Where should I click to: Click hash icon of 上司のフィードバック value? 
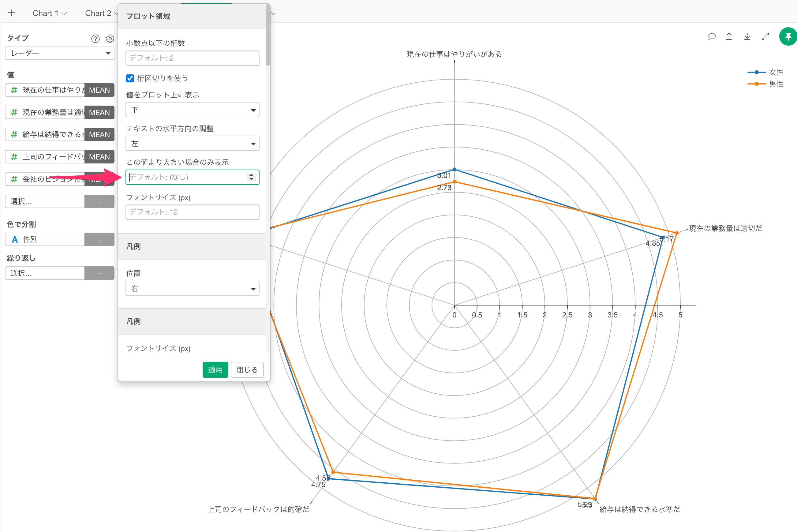pyautogui.click(x=14, y=157)
